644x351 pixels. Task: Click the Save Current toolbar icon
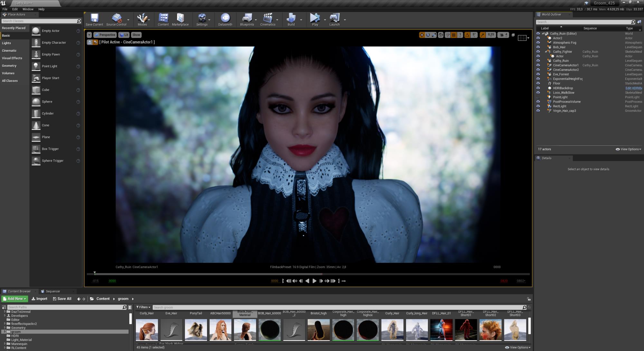(94, 19)
